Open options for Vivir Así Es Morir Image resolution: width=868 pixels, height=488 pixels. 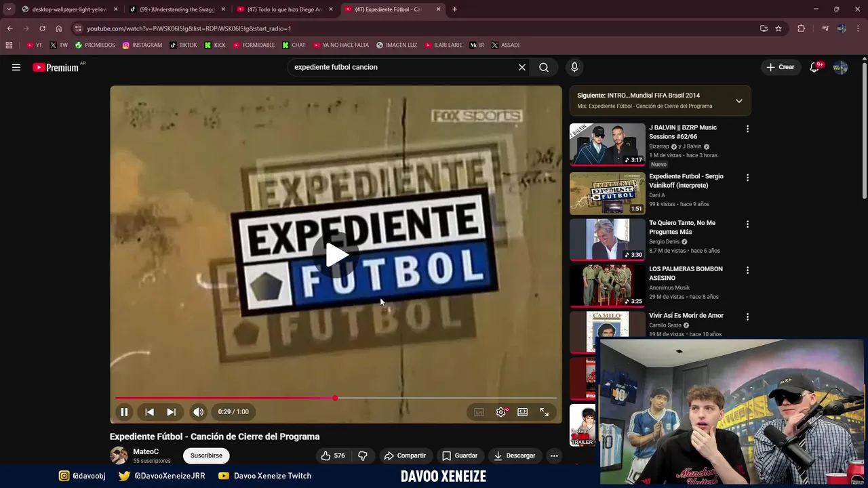tap(748, 317)
